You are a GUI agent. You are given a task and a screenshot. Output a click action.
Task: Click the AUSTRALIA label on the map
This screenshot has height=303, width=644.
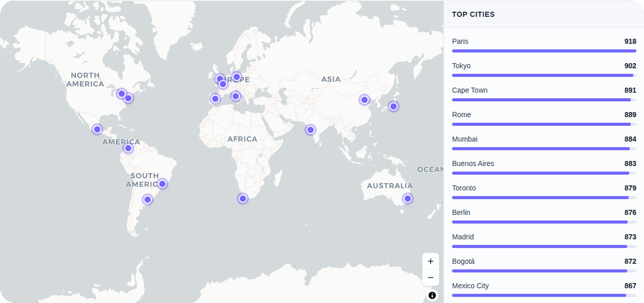(390, 185)
